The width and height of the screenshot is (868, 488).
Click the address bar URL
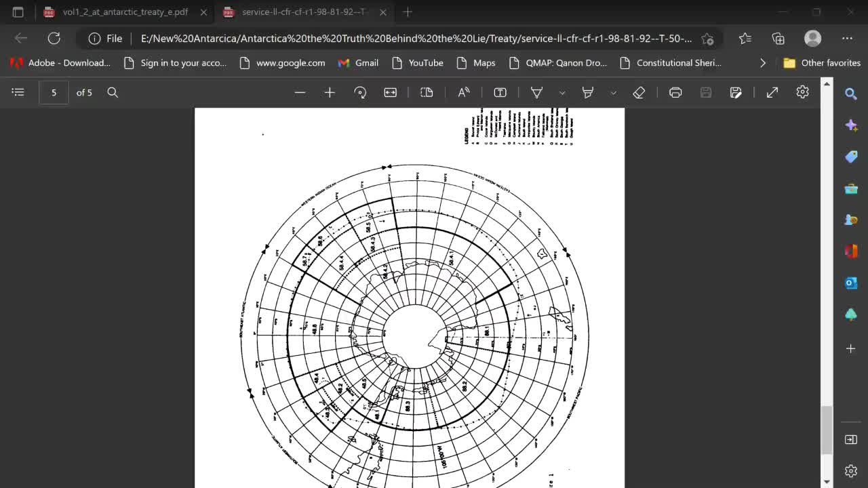point(416,39)
